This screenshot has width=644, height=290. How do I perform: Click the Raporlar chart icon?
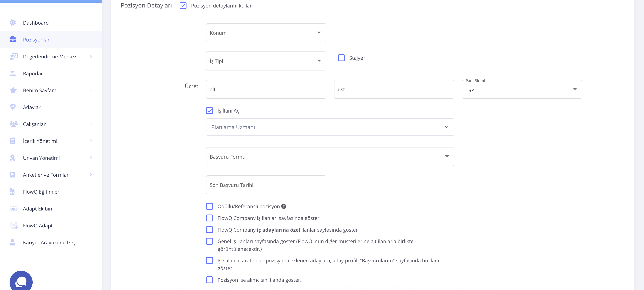(x=13, y=73)
